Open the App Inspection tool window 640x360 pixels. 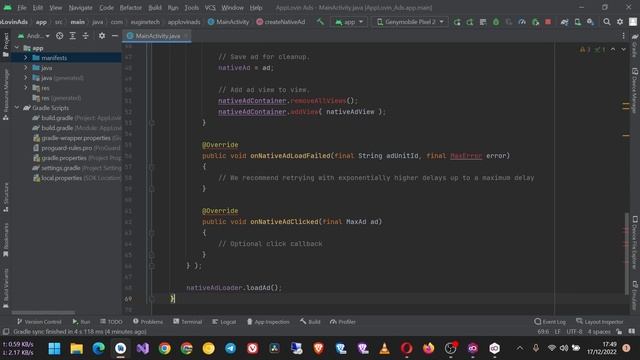268,322
